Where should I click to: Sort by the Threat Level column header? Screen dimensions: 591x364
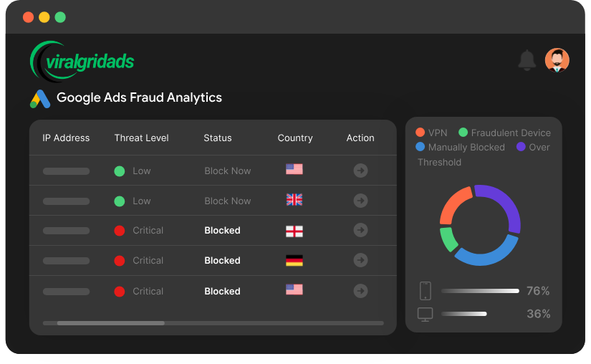click(x=141, y=138)
